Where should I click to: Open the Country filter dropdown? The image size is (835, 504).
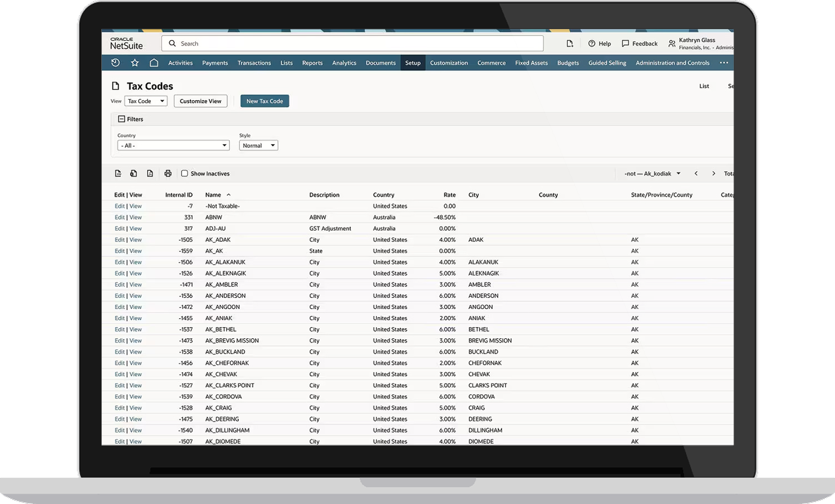[x=173, y=146]
